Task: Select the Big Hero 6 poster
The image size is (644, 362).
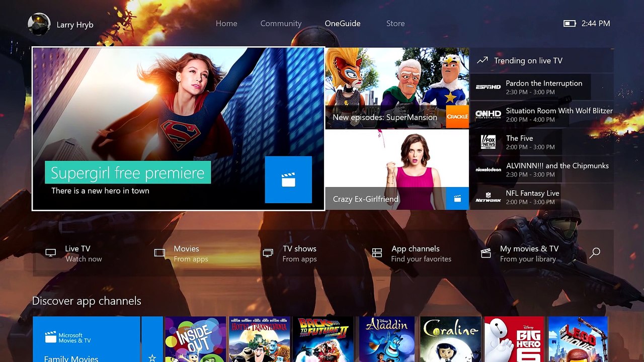Action: point(514,339)
